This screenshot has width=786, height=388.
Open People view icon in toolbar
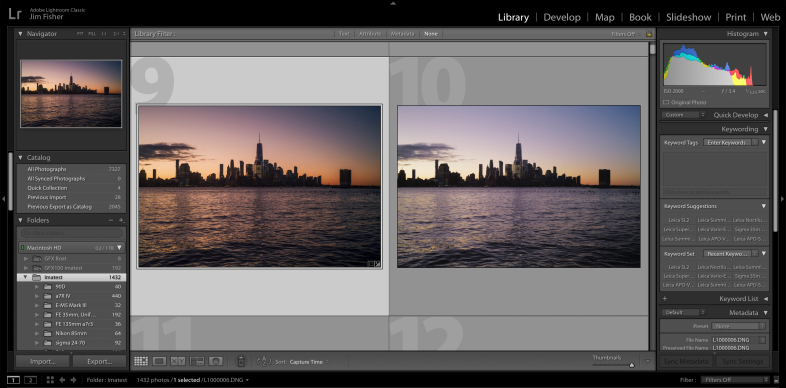tap(216, 361)
